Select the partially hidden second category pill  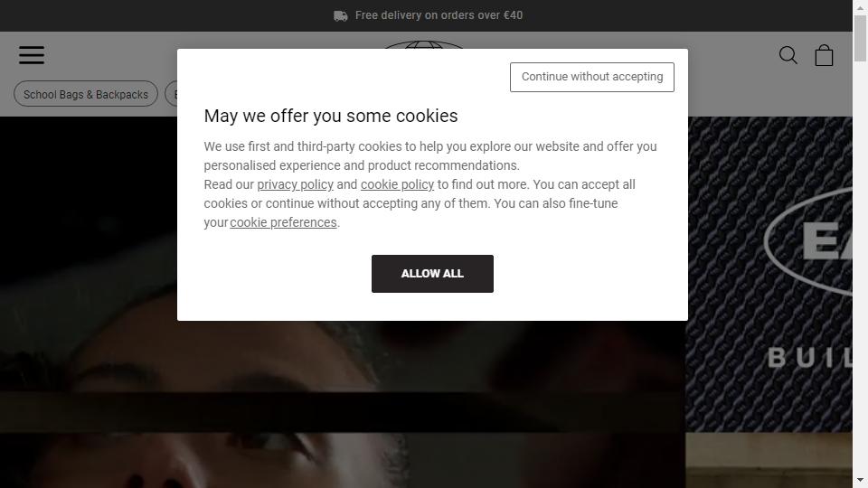171,95
